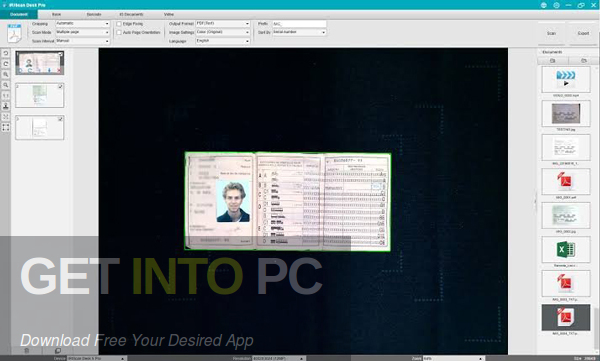Open the Language dropdown set to English
The height and width of the screenshot is (361, 600).
point(223,41)
